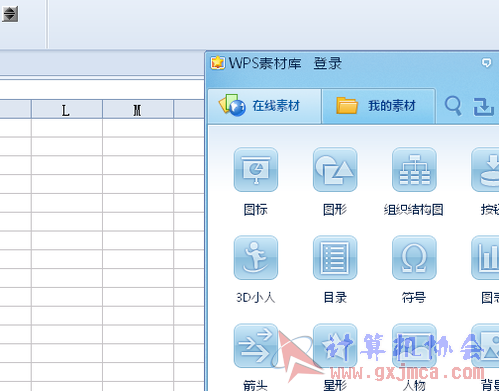The width and height of the screenshot is (500, 391).
Task: Click the import arrow icon beside search
Action: [483, 107]
